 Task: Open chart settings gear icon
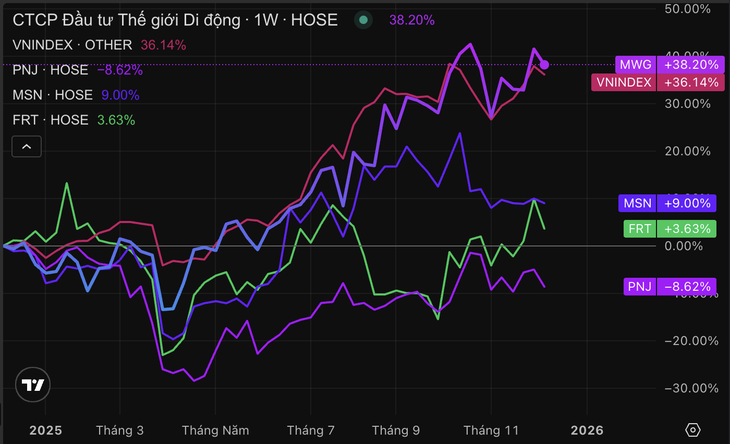click(x=692, y=430)
